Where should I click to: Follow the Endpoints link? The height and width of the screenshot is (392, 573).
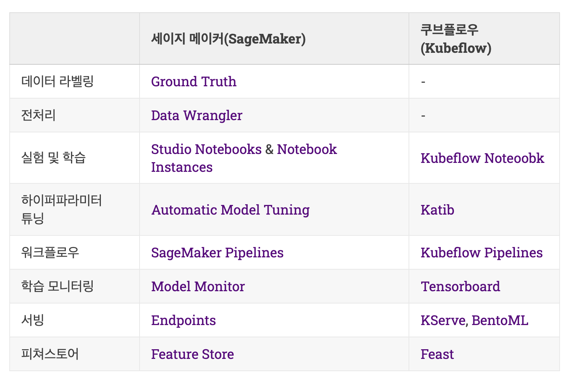(183, 320)
